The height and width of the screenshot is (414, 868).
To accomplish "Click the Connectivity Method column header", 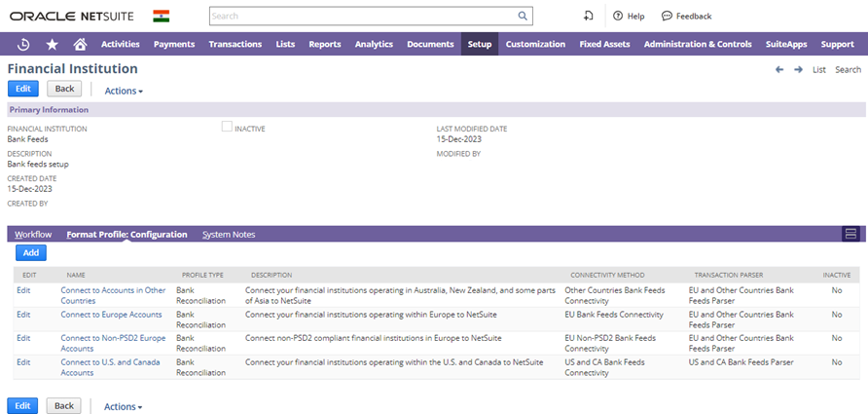I will point(607,275).
